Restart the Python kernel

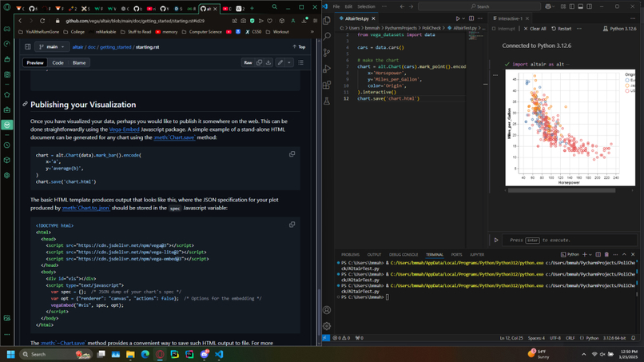click(562, 29)
